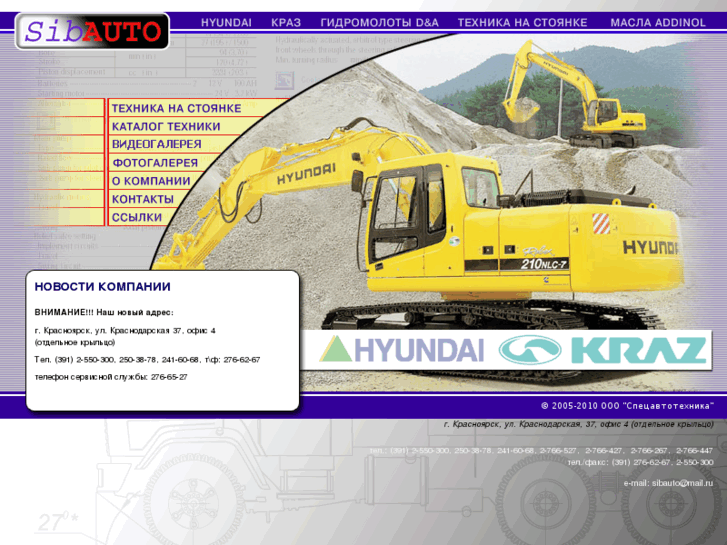
Task: Open the HYUNDAI top menu item
Action: pyautogui.click(x=226, y=23)
